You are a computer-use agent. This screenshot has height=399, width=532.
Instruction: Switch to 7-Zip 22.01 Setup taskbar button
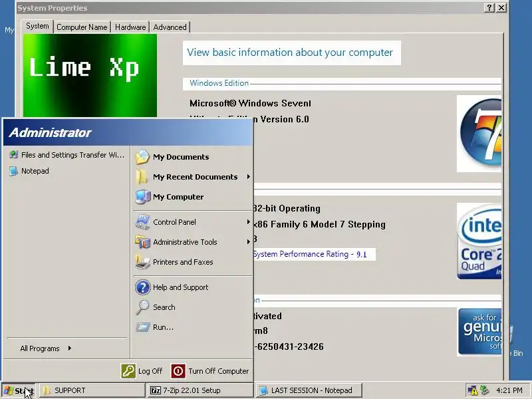click(x=200, y=390)
